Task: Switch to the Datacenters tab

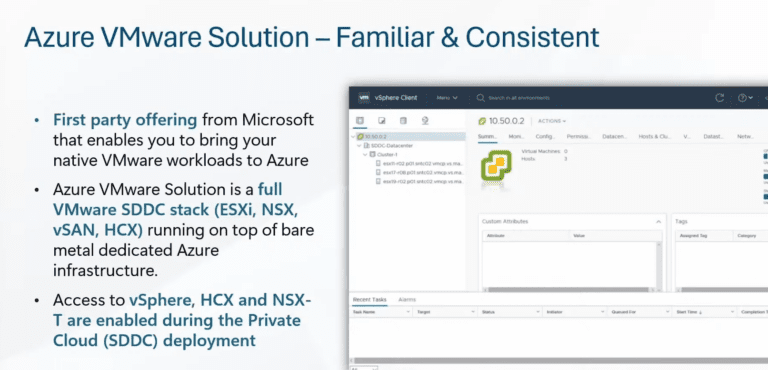Action: (614, 137)
